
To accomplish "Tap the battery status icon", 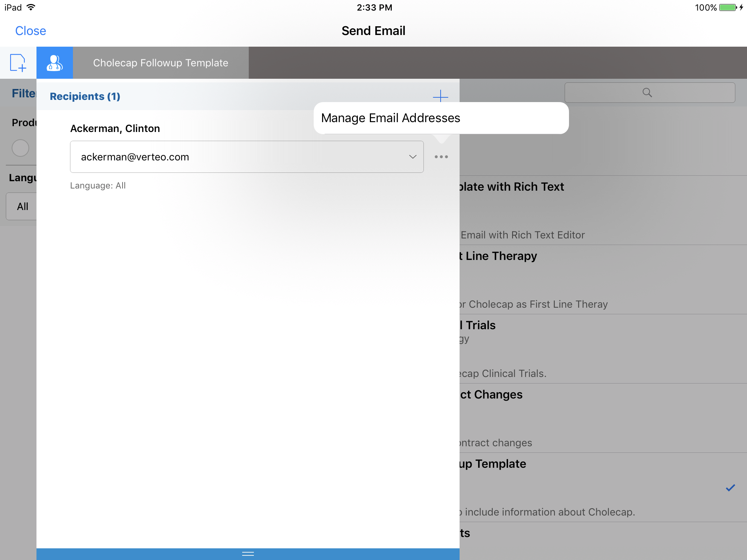I will 728,8.
